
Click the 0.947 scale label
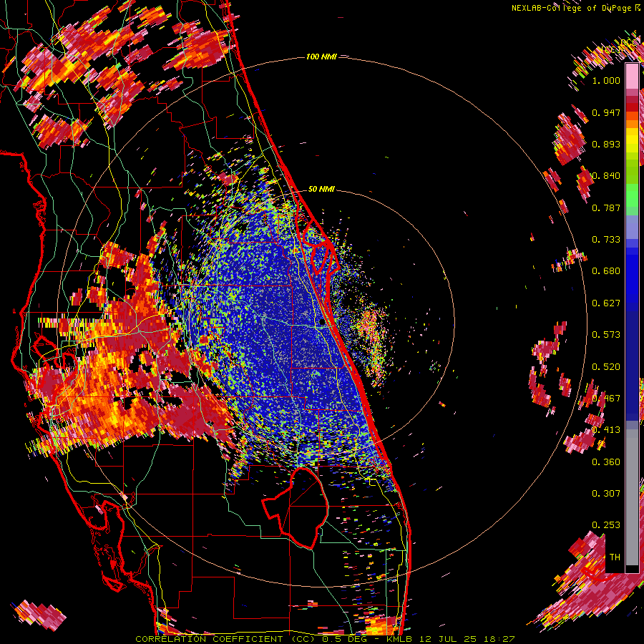[606, 112]
